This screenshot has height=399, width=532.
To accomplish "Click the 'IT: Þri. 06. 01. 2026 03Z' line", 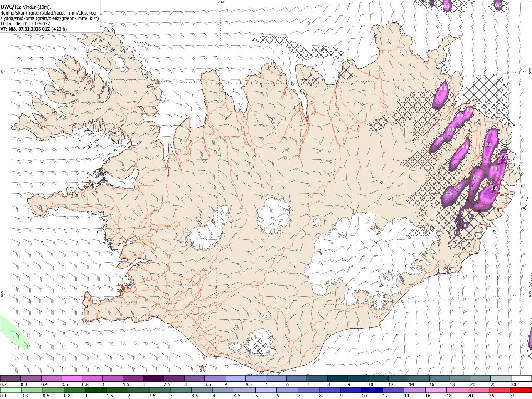I will point(25,24).
